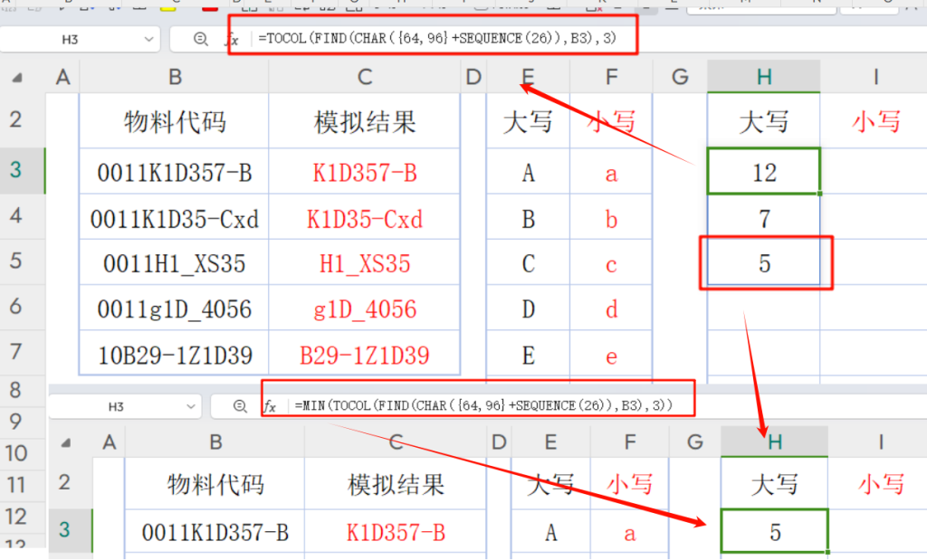
Task: Select column G header in lower sheet
Action: pyautogui.click(x=694, y=441)
